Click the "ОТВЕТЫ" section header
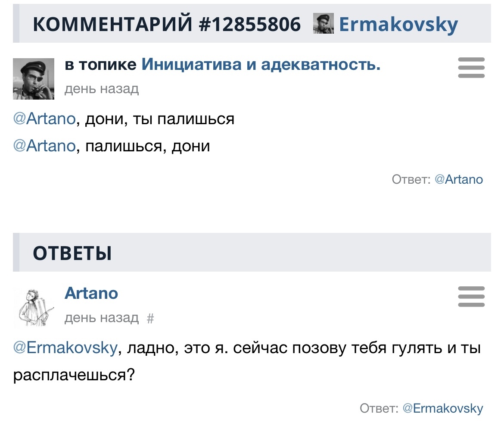504x426 pixels. pyautogui.click(x=72, y=253)
